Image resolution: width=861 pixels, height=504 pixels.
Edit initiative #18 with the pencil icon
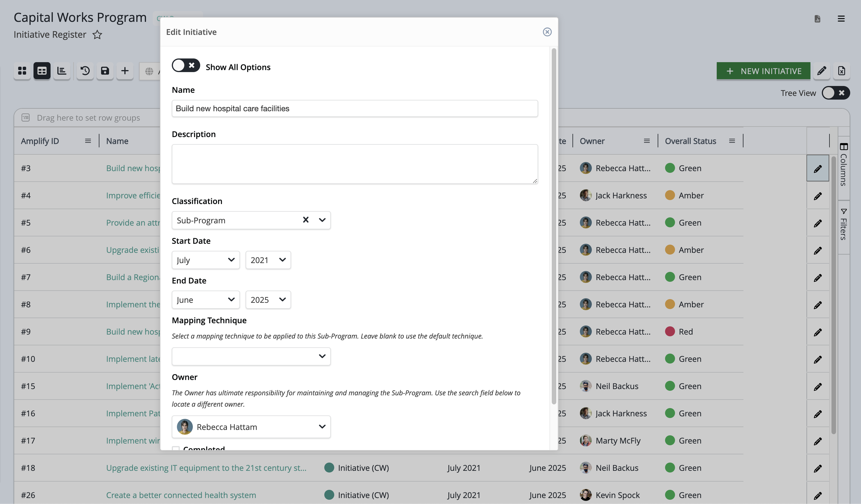(818, 468)
